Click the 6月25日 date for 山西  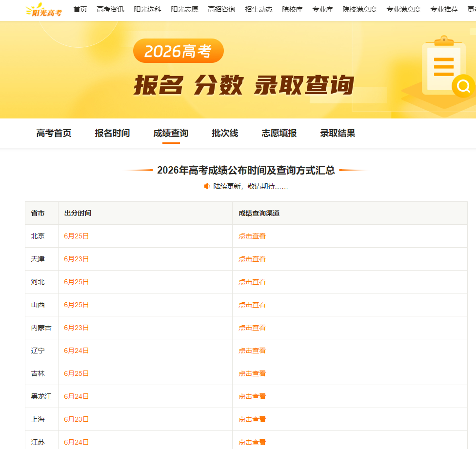click(x=76, y=305)
